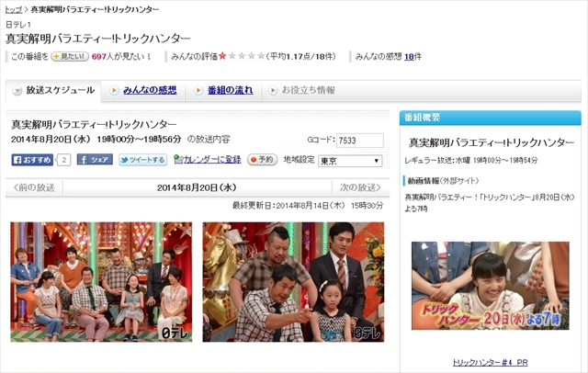The width and height of the screenshot is (588, 373).
Task: Click the 697人が見たい count text
Action: coord(120,57)
